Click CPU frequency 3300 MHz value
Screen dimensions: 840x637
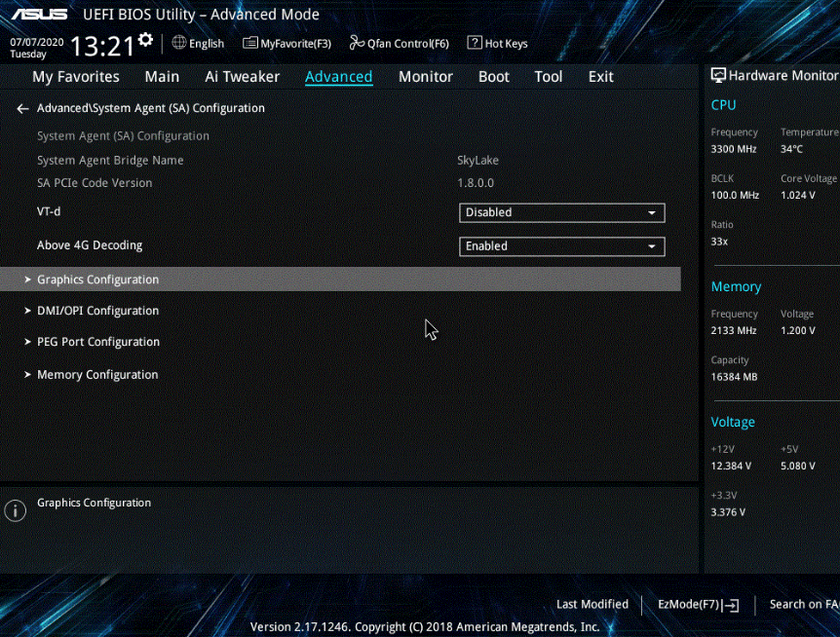click(734, 149)
